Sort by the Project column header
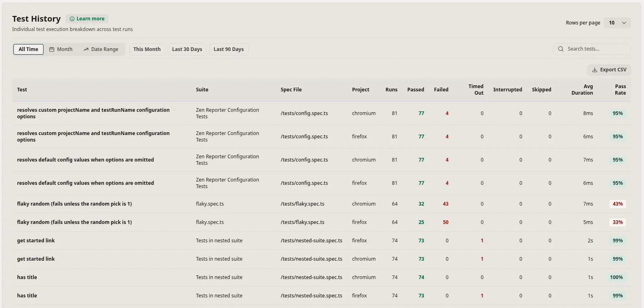The height and width of the screenshot is (308, 644). point(361,90)
